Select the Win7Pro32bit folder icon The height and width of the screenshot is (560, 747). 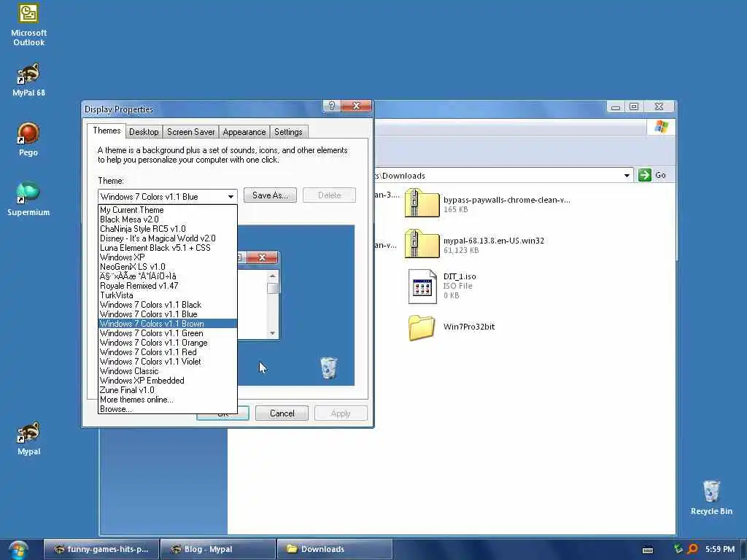(422, 327)
